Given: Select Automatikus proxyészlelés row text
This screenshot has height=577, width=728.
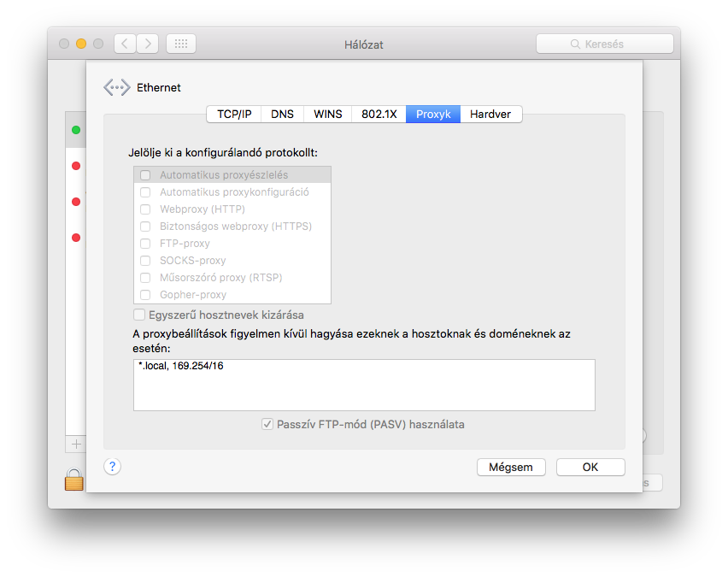Looking at the screenshot, I should point(224,175).
